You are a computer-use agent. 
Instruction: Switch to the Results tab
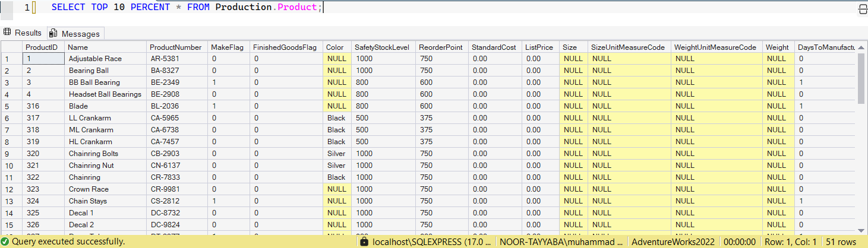(23, 33)
